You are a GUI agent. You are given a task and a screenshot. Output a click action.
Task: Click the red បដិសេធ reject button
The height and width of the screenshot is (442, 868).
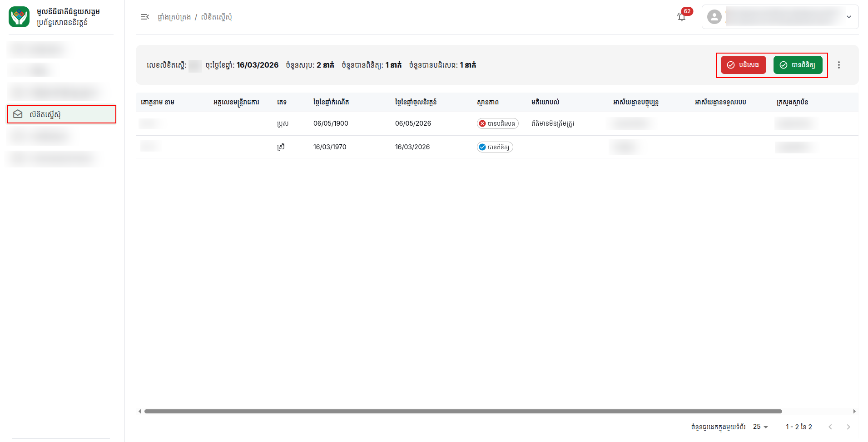coord(743,65)
